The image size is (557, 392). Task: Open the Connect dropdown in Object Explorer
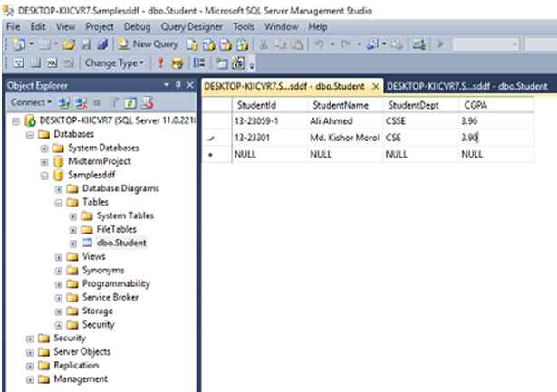31,102
